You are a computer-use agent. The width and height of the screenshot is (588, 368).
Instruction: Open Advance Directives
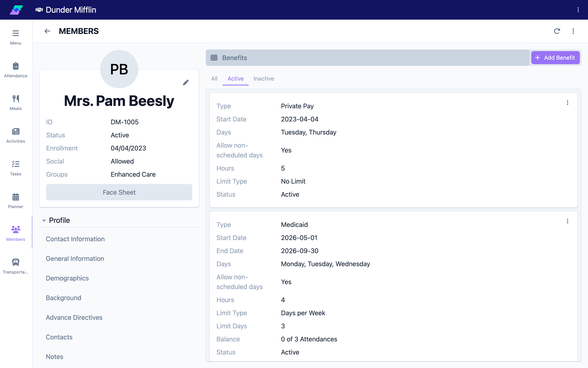coord(74,317)
